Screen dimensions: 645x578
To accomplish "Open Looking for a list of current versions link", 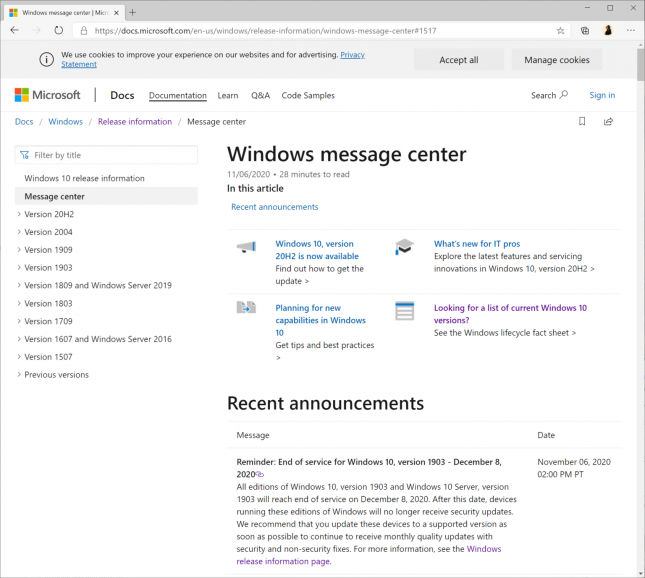I will [x=510, y=314].
